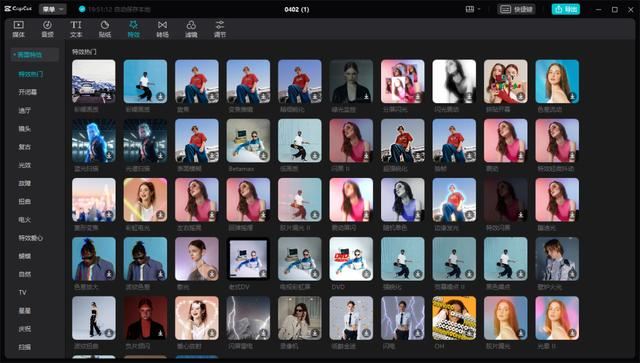The width and height of the screenshot is (640, 363).
Task: Select the 镜头 sidebar category
Action: coord(24,129)
